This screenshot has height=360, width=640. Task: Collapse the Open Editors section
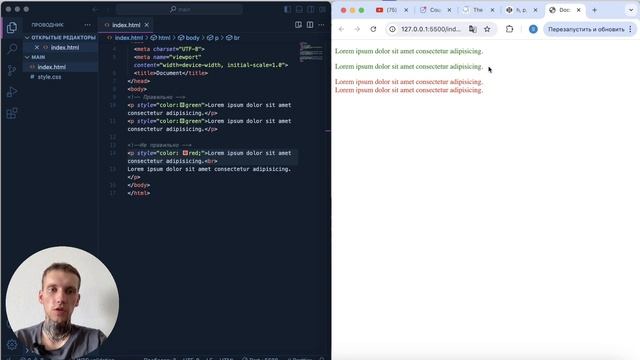tap(60, 38)
